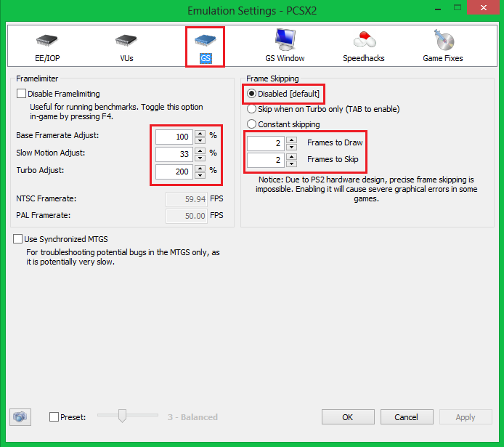Open the Speedhacks pills icon
Screen dimensions: 504x447
pyautogui.click(x=364, y=39)
